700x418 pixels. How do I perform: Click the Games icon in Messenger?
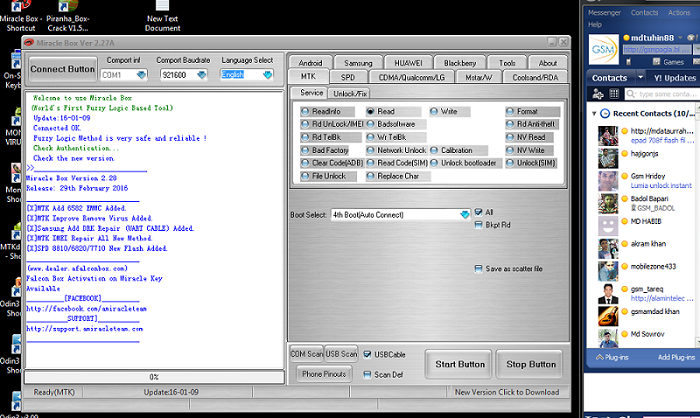(656, 62)
